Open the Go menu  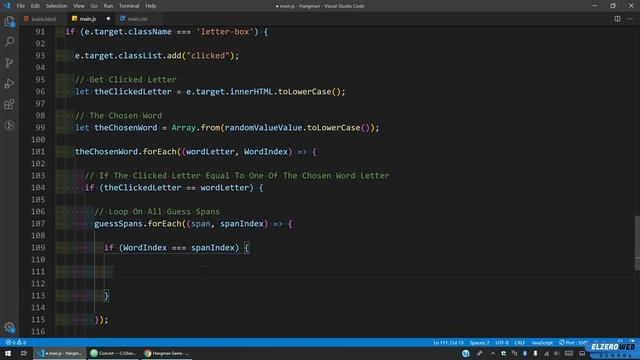pos(94,6)
